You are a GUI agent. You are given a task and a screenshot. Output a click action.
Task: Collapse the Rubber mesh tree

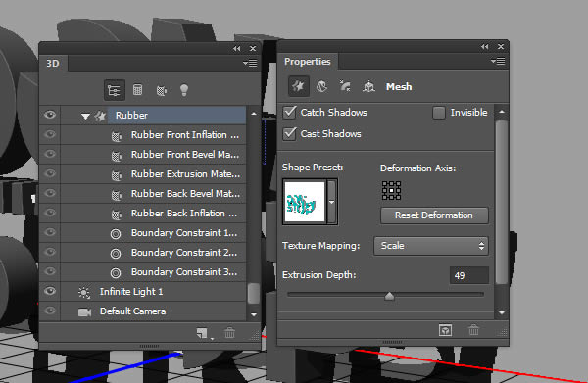click(x=85, y=117)
